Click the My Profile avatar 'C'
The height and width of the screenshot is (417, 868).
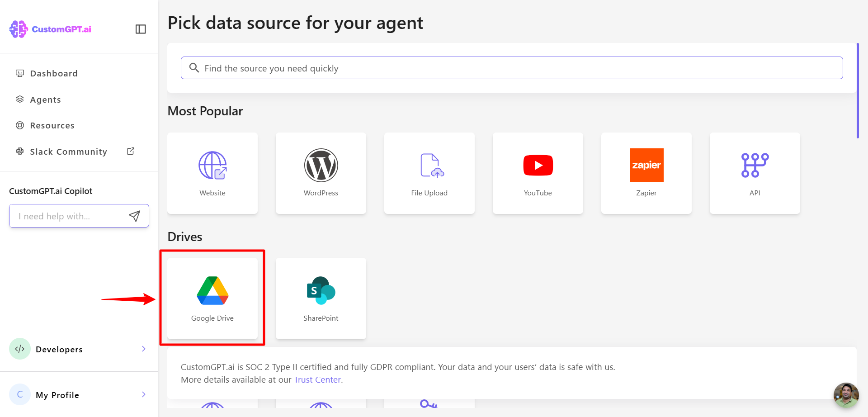pos(20,394)
